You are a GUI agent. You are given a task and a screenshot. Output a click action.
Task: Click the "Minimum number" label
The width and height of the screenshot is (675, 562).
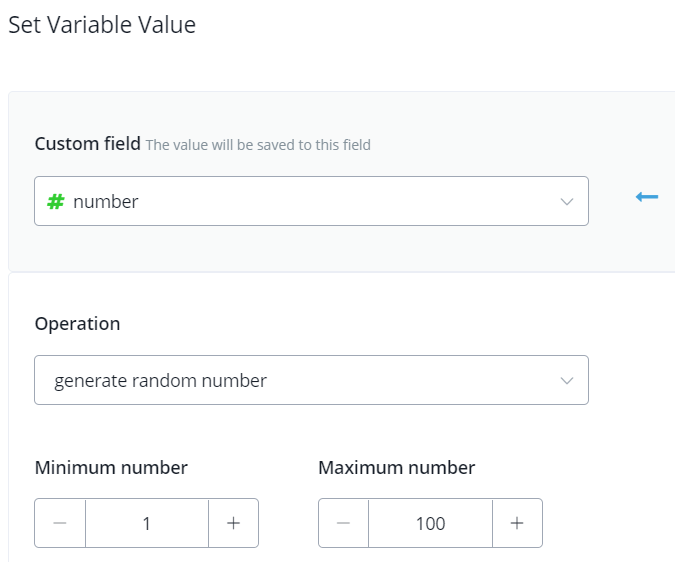[111, 467]
